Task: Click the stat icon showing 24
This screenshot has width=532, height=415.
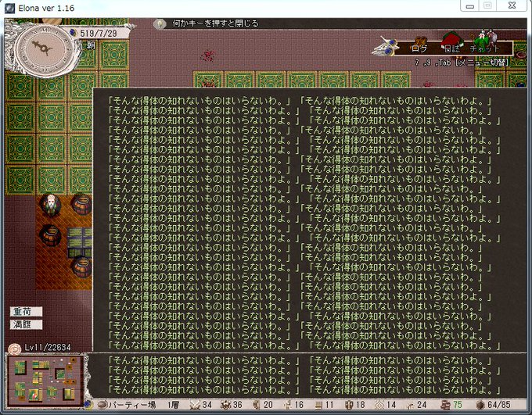Action: pyautogui.click(x=411, y=405)
